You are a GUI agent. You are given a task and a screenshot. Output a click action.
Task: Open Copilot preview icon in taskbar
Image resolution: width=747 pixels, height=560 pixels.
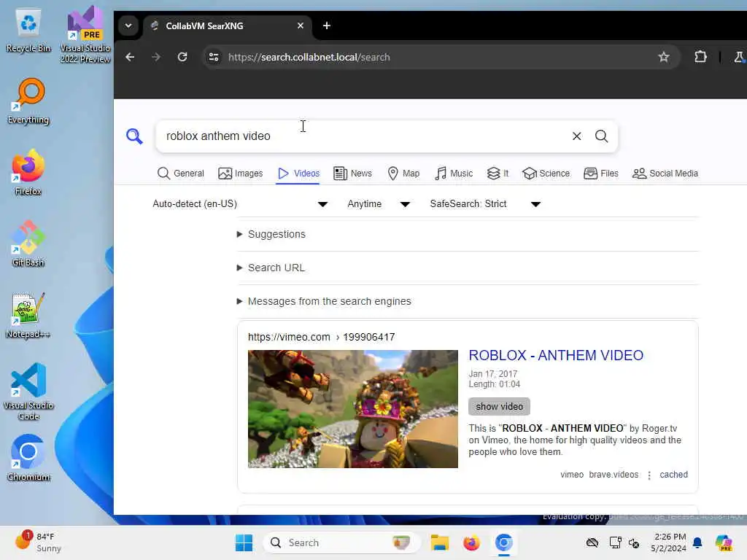[x=724, y=542]
